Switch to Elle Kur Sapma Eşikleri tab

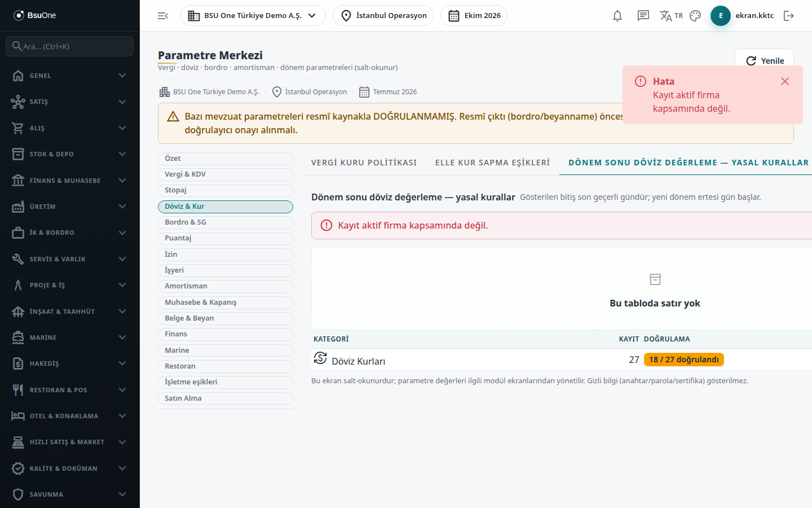(493, 163)
